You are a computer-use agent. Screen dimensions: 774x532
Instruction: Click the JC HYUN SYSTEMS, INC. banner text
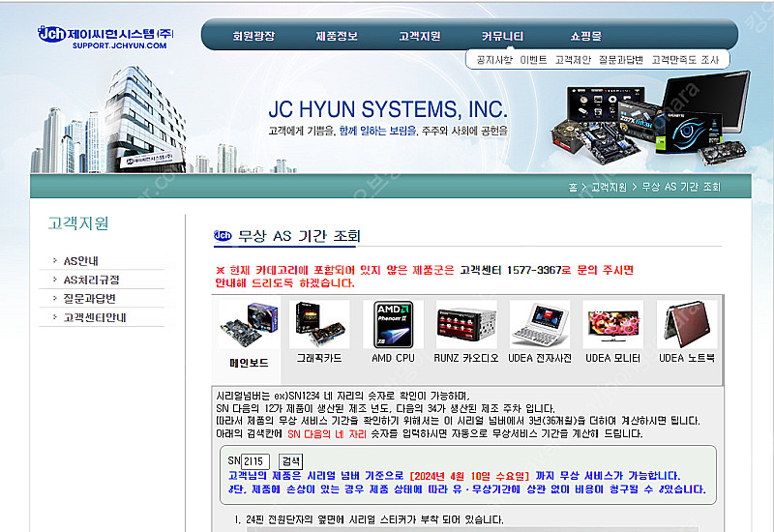(388, 109)
